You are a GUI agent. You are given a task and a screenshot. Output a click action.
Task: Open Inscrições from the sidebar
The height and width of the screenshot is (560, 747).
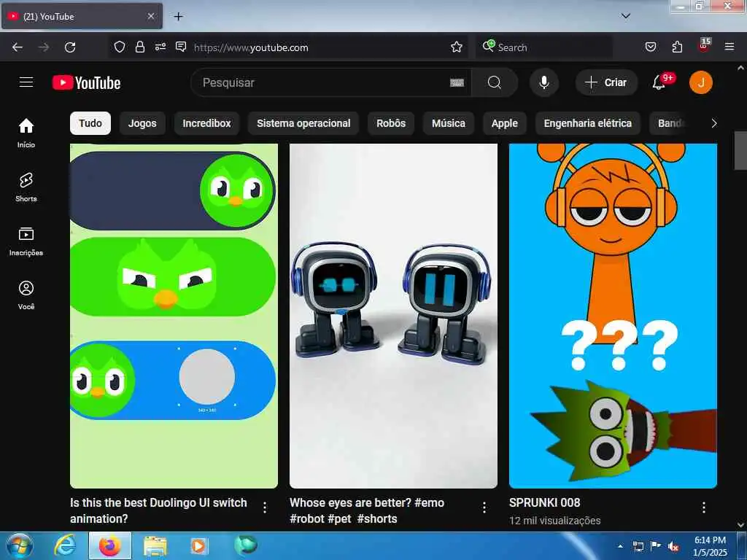[x=26, y=241]
